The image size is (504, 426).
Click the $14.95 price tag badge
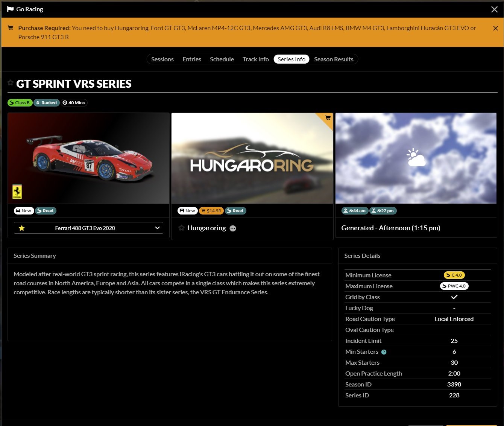211,211
